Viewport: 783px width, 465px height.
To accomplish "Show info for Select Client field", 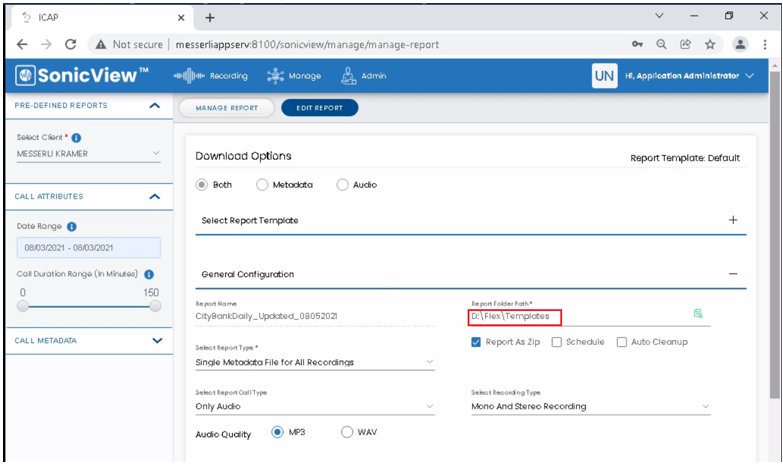I will (76, 137).
